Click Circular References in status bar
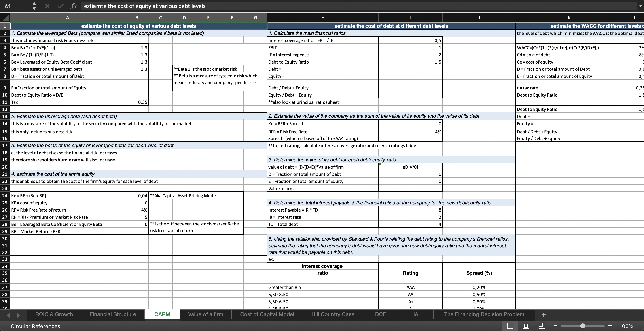644x331 pixels. pos(36,326)
